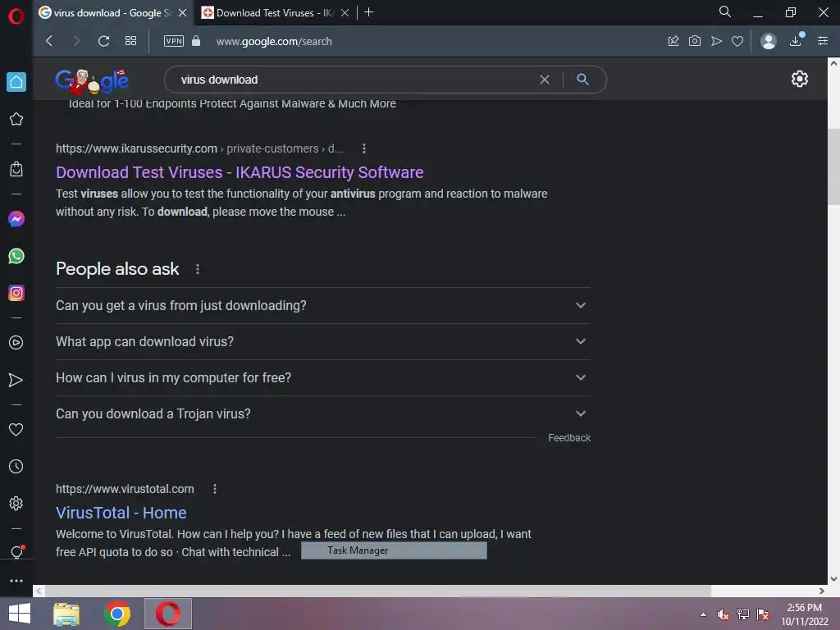Open Bookmarks star in sidebar

pos(16,119)
